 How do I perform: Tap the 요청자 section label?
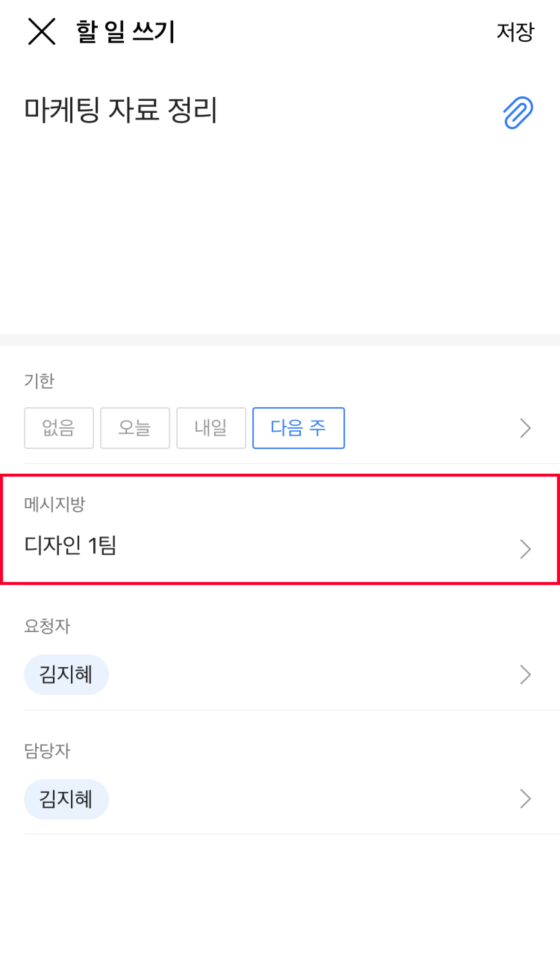(x=47, y=626)
